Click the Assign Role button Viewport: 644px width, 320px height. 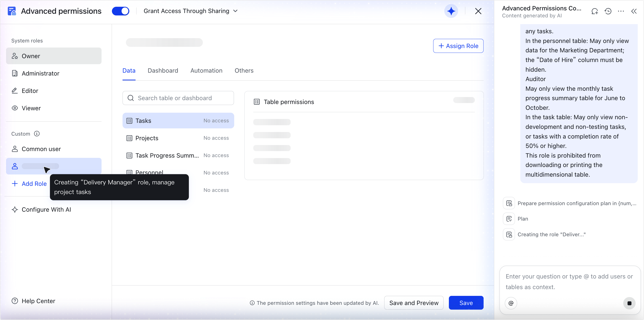coord(458,46)
